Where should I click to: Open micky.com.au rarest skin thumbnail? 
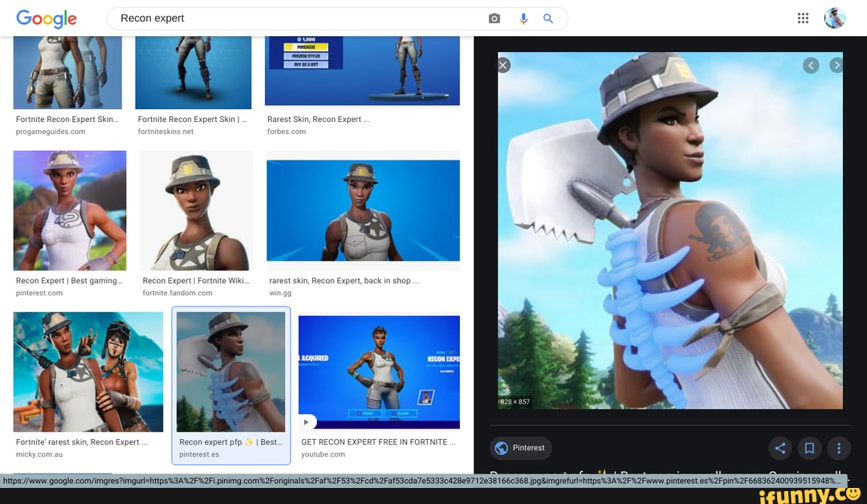pos(88,372)
